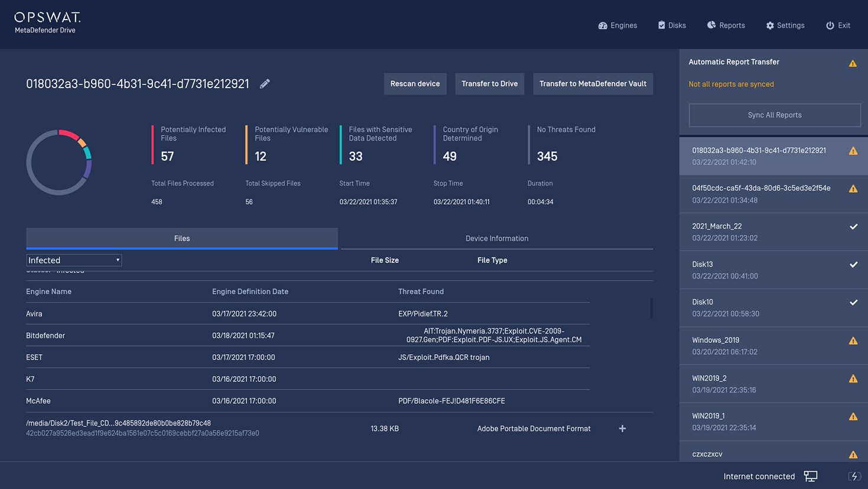Open Reports menu item
The width and height of the screenshot is (868, 489).
(726, 25)
